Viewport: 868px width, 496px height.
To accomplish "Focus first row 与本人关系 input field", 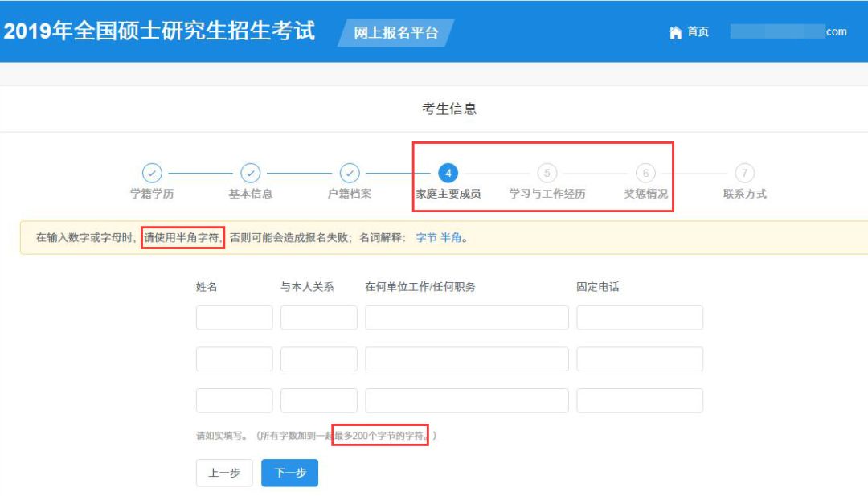I will 318,318.
